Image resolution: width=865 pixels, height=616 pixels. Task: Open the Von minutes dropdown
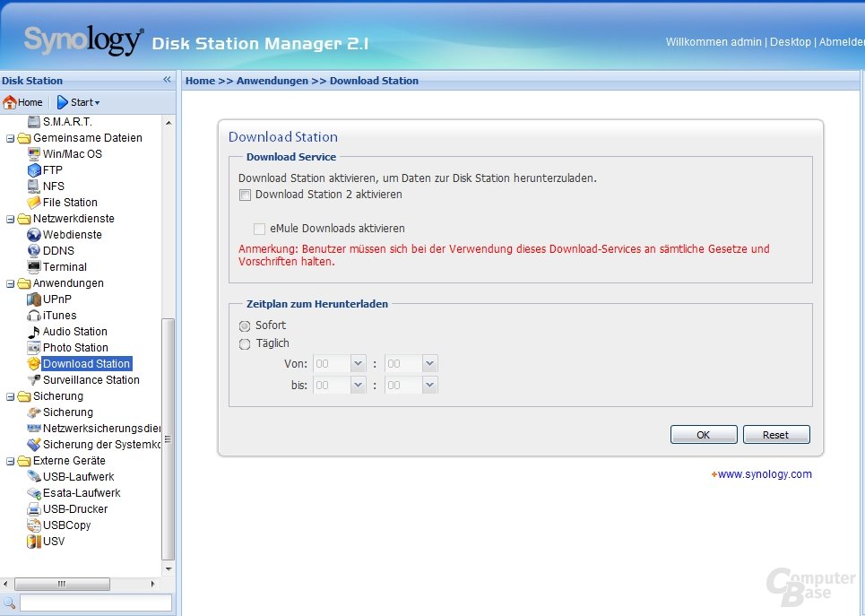pos(429,364)
